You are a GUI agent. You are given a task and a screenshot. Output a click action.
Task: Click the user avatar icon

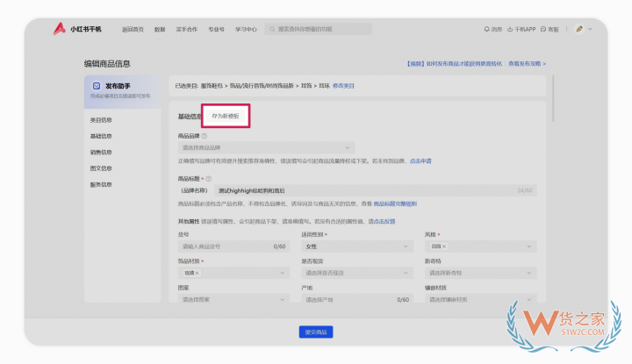[579, 29]
